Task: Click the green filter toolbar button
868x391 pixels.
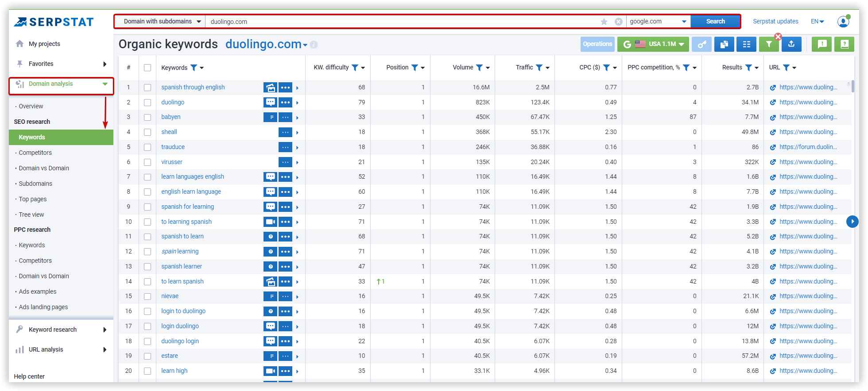Action: pos(769,44)
